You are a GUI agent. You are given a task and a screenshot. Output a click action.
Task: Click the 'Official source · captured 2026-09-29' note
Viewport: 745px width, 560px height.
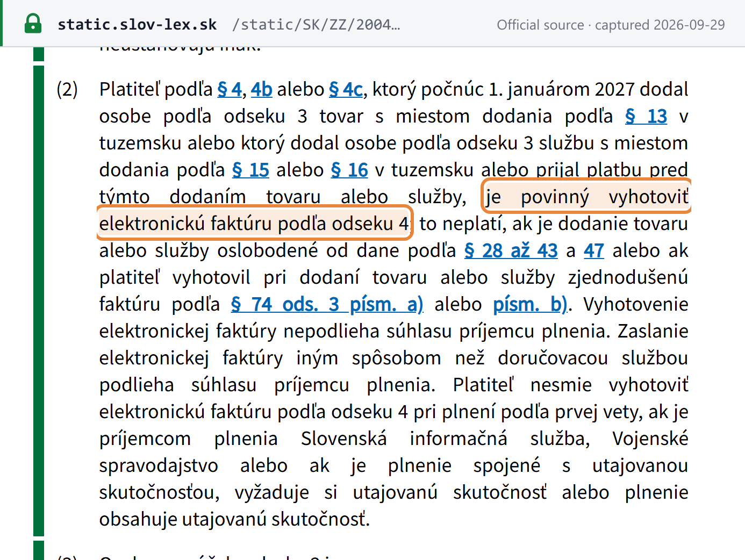[611, 25]
